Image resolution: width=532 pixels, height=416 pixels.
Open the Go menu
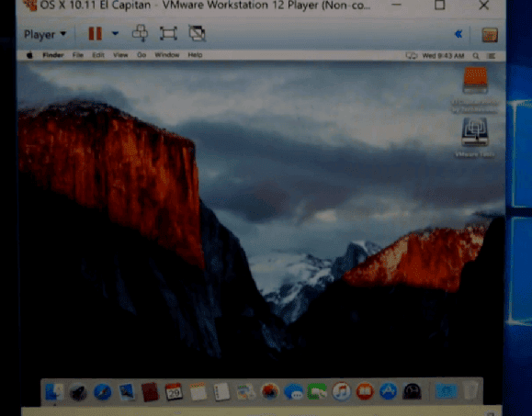[141, 55]
